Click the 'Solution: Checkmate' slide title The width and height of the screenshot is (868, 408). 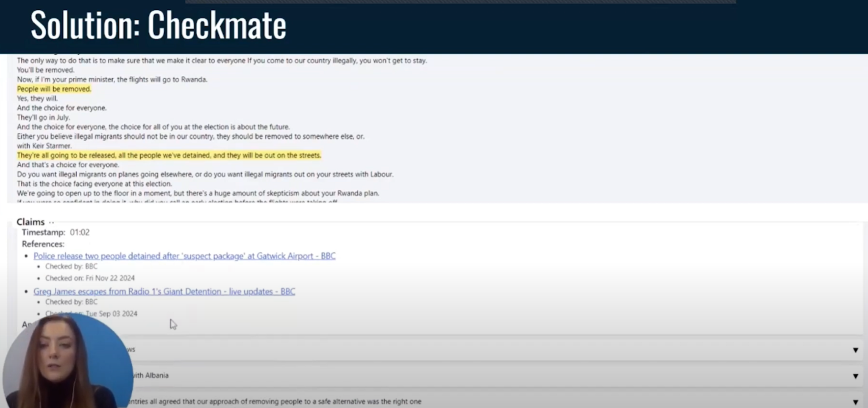(158, 25)
